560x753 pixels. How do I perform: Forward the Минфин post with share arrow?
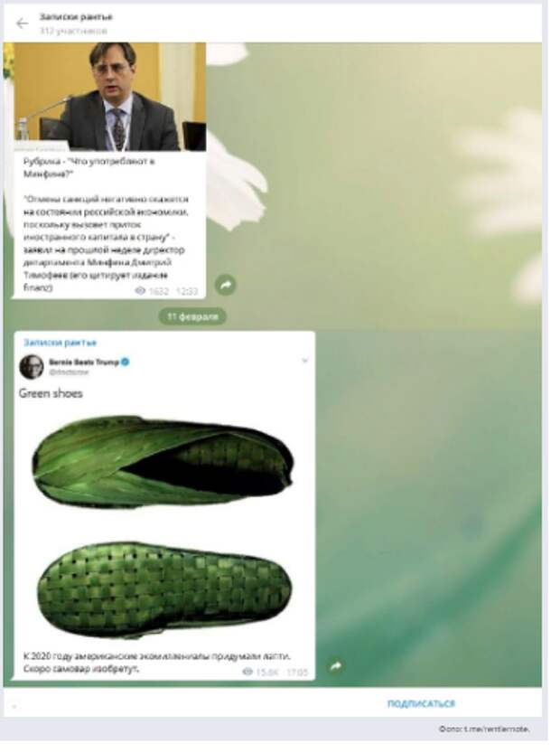click(x=225, y=285)
